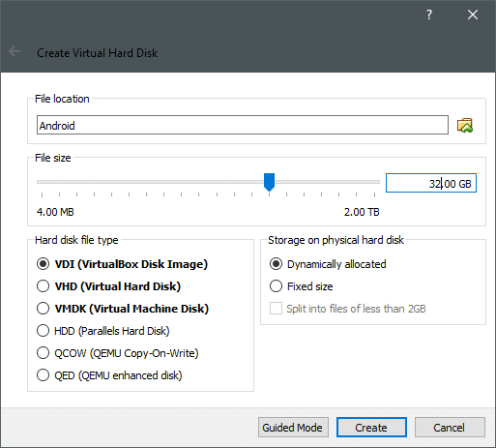Select VDI (VirtualBox Disk Image) option
The width and height of the screenshot is (496, 448).
122,264
